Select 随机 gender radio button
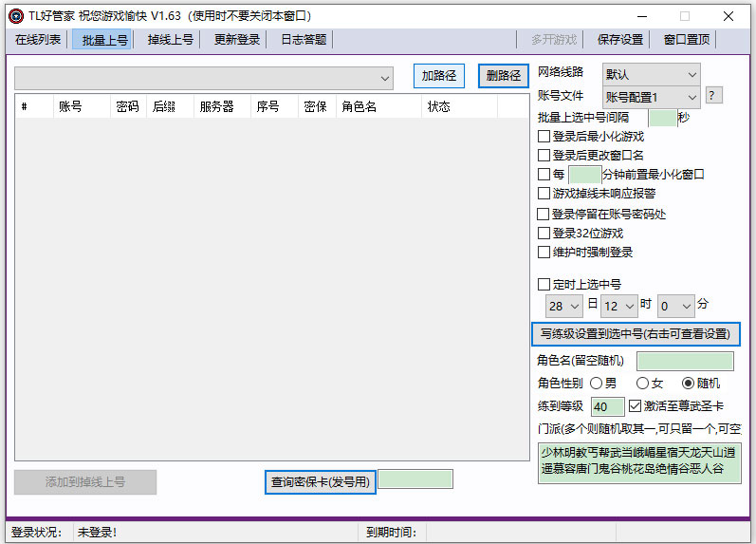This screenshot has width=756, height=544. (x=688, y=384)
